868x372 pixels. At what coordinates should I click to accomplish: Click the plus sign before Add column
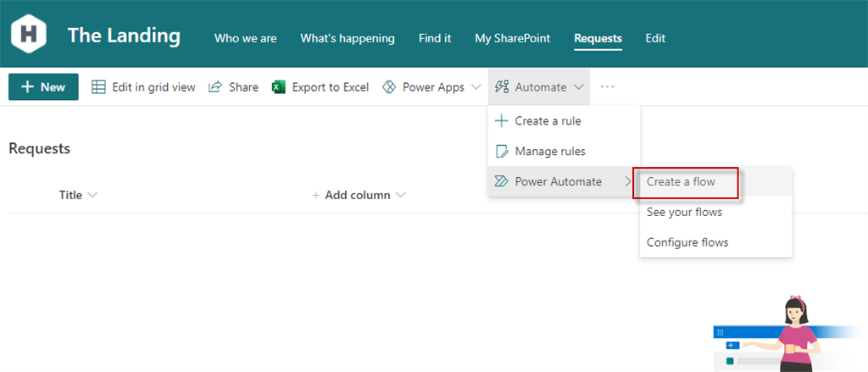tap(316, 196)
